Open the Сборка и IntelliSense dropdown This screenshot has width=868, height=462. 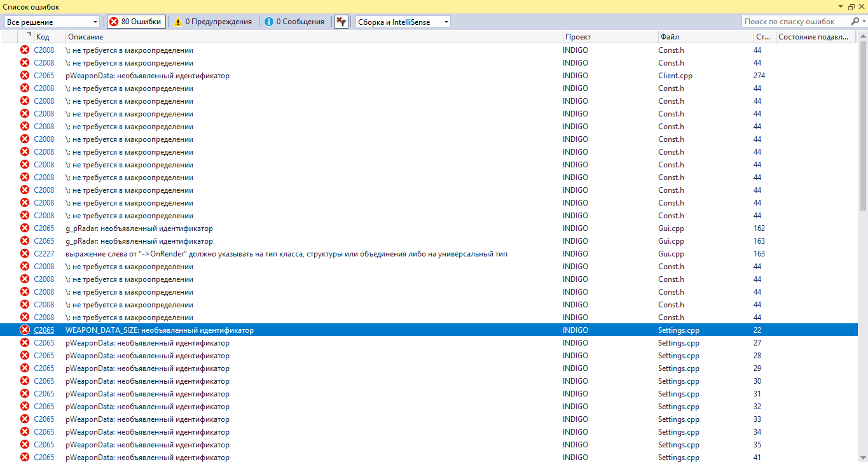(x=403, y=22)
